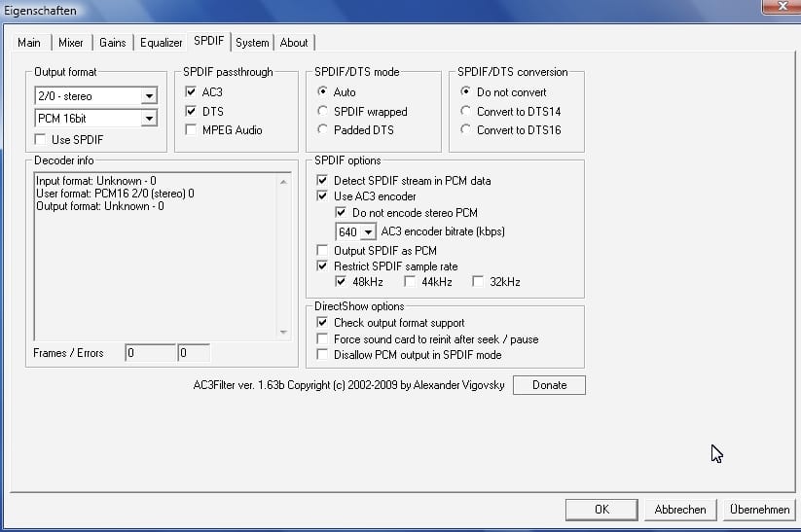Enable the Use SPDIF checkbox
The width and height of the screenshot is (801, 532).
(41, 141)
